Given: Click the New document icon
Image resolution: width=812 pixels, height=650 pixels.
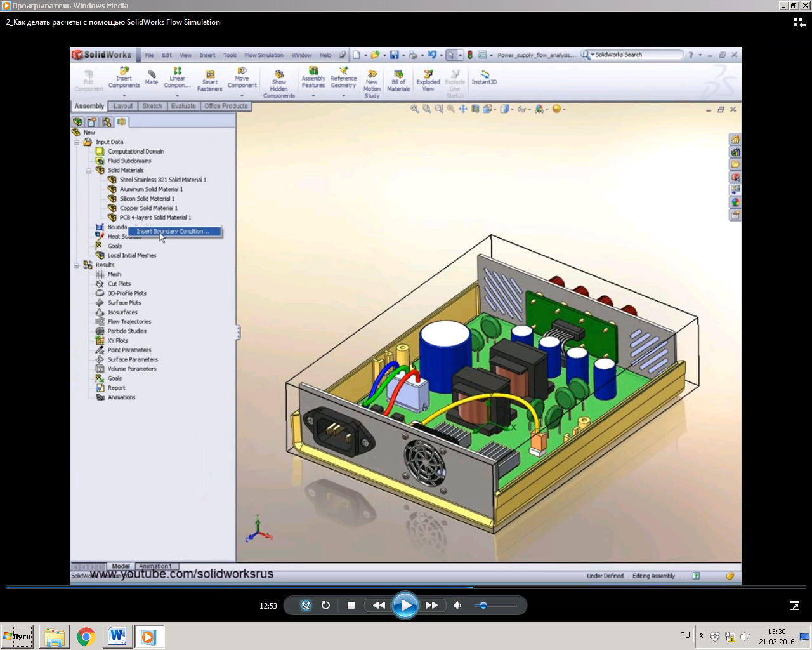Looking at the screenshot, I should [357, 55].
